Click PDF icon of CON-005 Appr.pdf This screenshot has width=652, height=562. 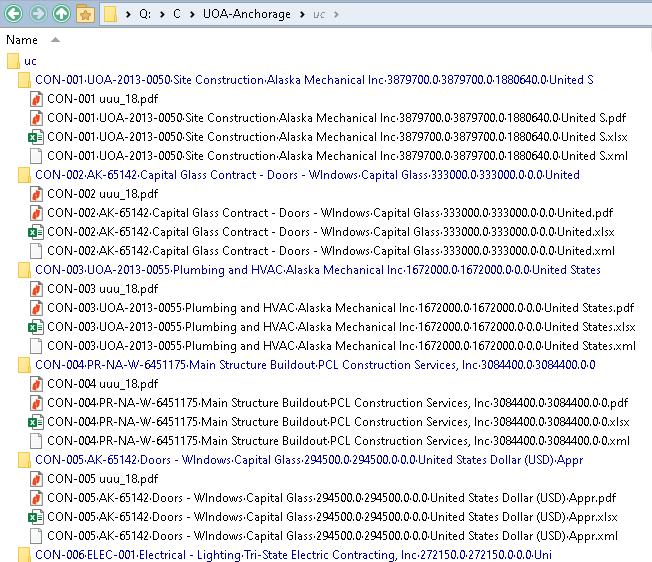(x=36, y=498)
